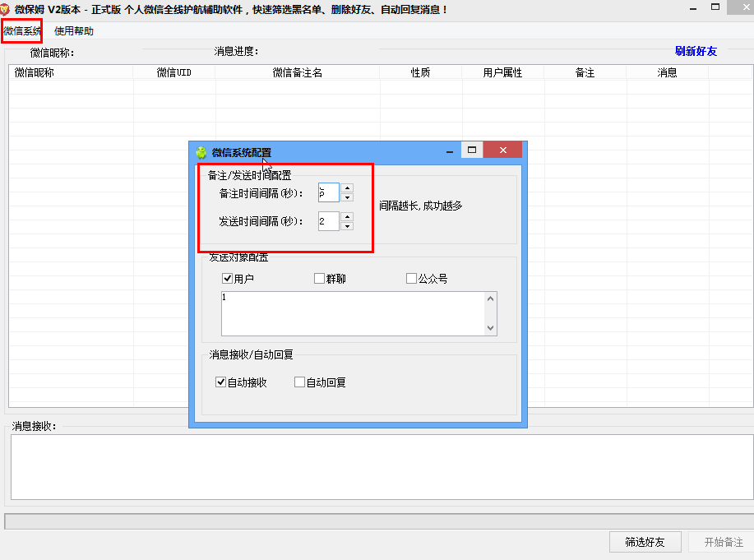The width and height of the screenshot is (754, 560).
Task: Click the text area's scroll up arrow
Action: [x=491, y=299]
